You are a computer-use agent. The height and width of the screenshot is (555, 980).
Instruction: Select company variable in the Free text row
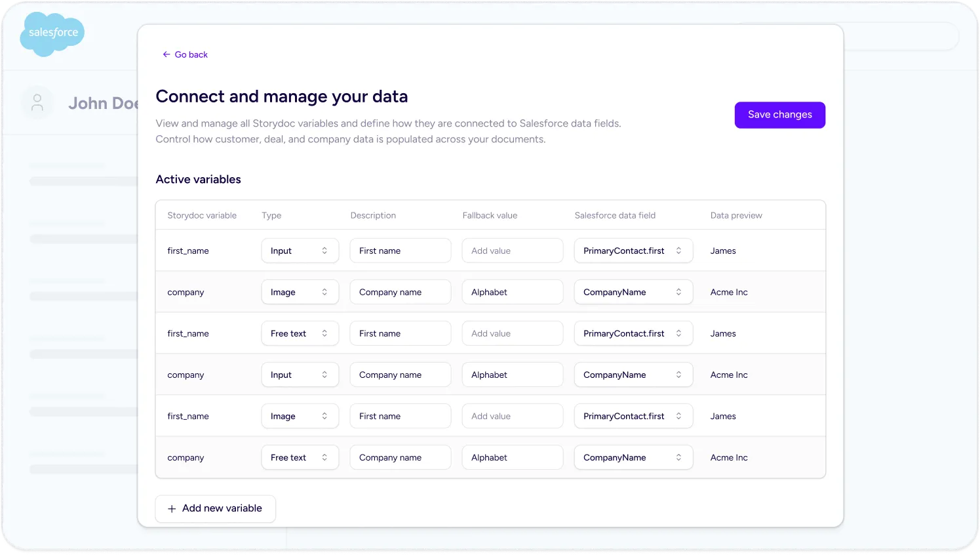point(186,457)
